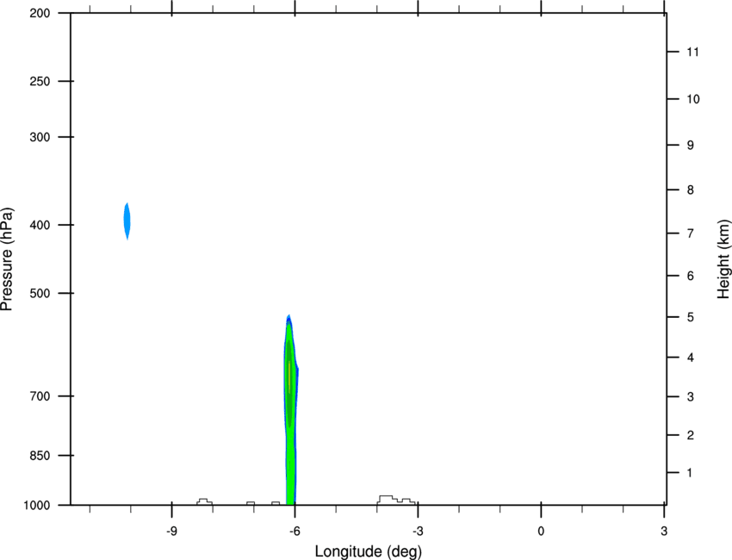Pick the 10 km height label
732x560 pixels.
coord(693,99)
